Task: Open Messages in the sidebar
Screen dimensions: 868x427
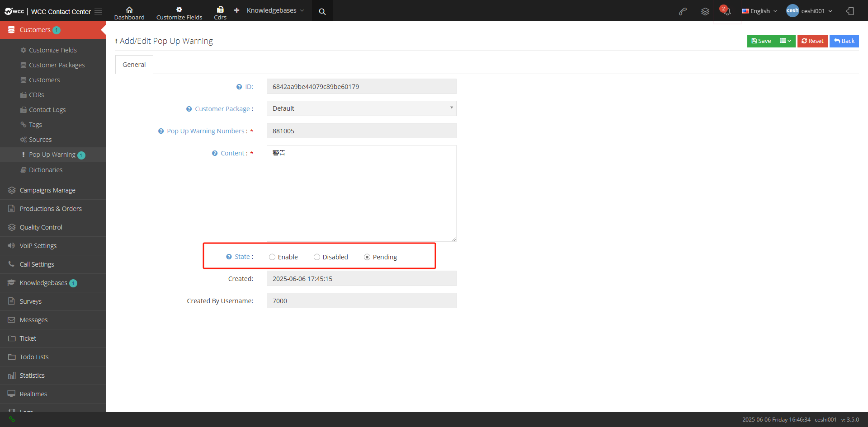Action: click(x=53, y=320)
